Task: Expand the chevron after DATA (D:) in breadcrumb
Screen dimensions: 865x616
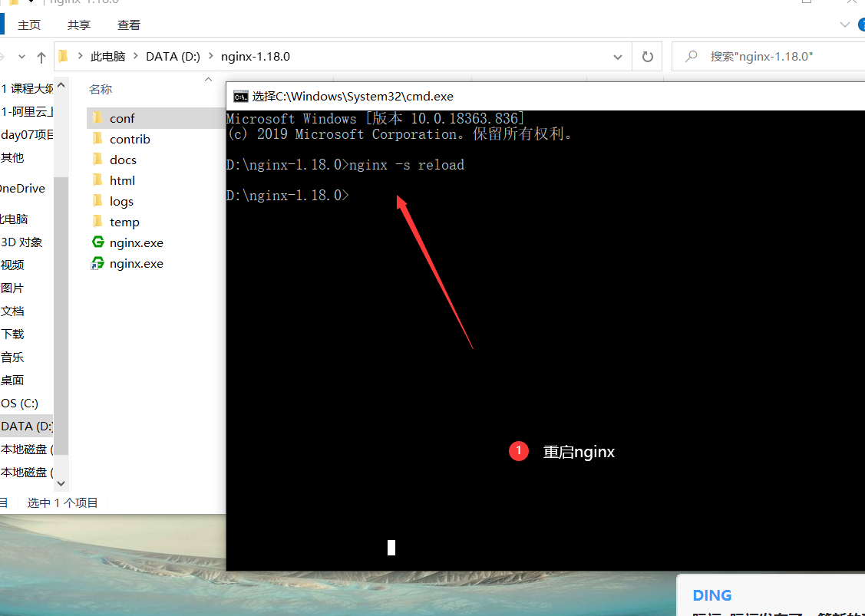Action: (x=211, y=56)
